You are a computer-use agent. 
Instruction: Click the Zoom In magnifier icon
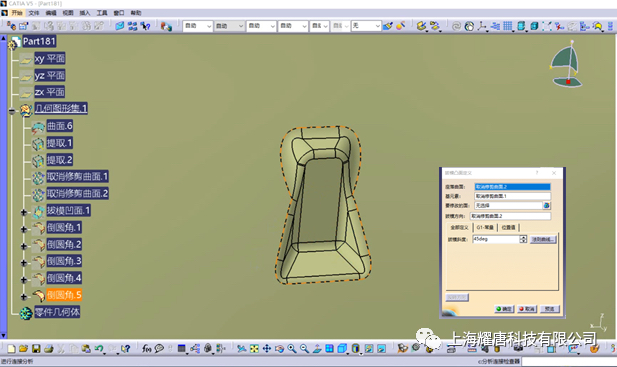tap(292, 349)
